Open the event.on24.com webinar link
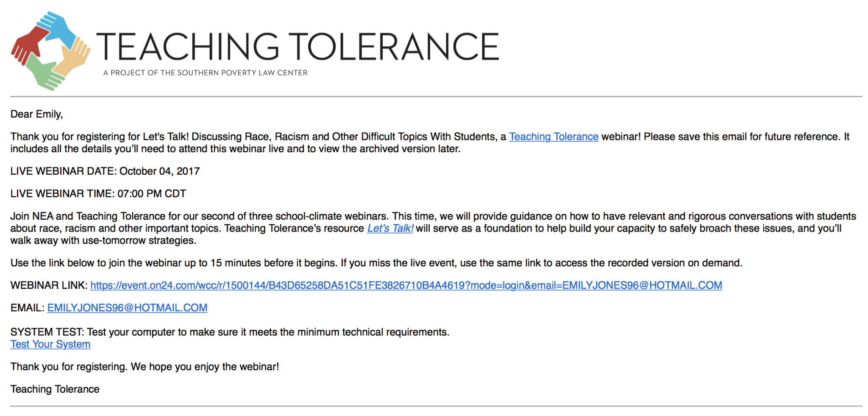 point(406,285)
